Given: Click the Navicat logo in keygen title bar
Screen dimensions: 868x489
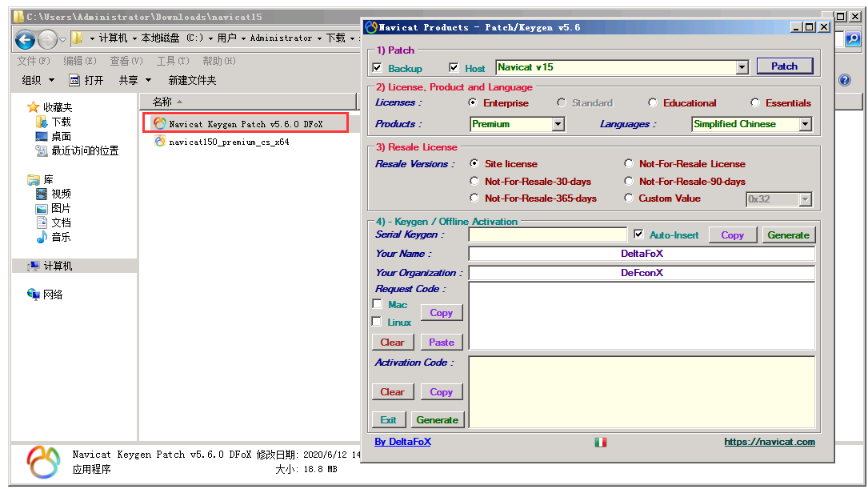Looking at the screenshot, I should 371,27.
